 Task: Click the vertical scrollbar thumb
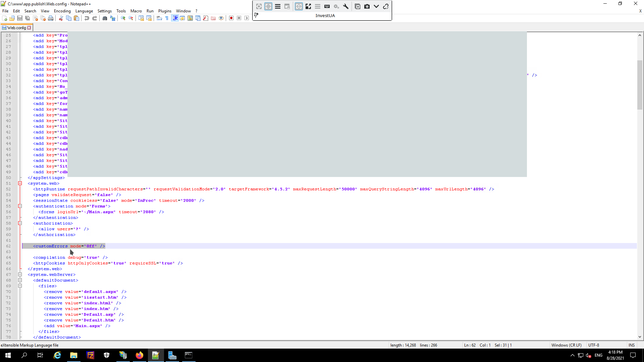coord(640,84)
